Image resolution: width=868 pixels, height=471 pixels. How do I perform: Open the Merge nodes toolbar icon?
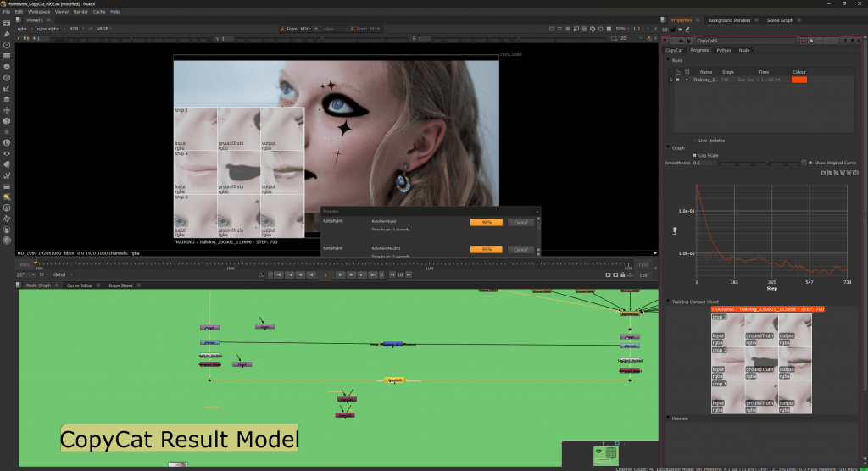[x=7, y=100]
